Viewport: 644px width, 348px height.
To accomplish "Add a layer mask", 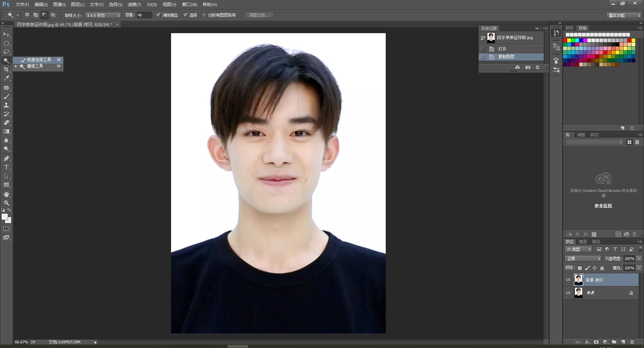I will click(596, 342).
